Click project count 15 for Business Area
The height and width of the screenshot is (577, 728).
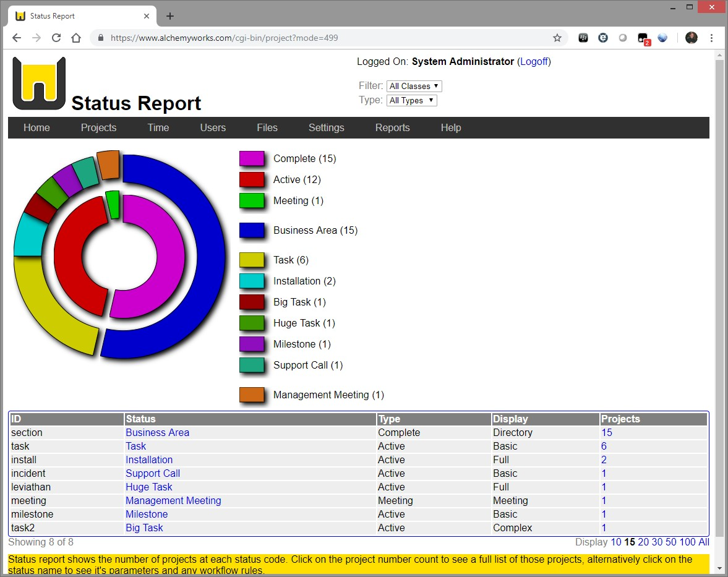tap(606, 433)
